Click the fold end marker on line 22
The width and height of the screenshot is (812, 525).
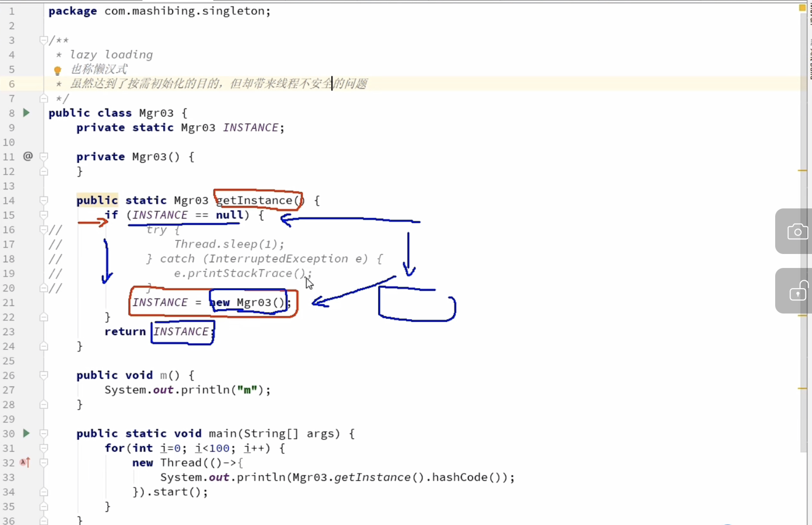[x=44, y=317]
